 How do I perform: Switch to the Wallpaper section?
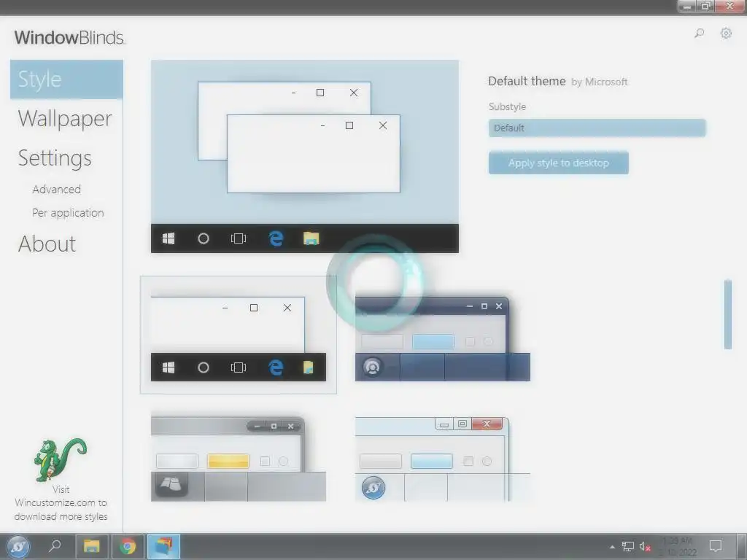click(x=65, y=119)
